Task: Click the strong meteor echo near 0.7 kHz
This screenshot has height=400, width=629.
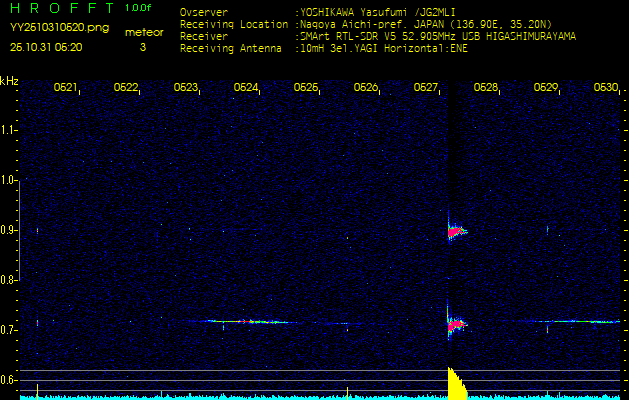Action: [455, 324]
